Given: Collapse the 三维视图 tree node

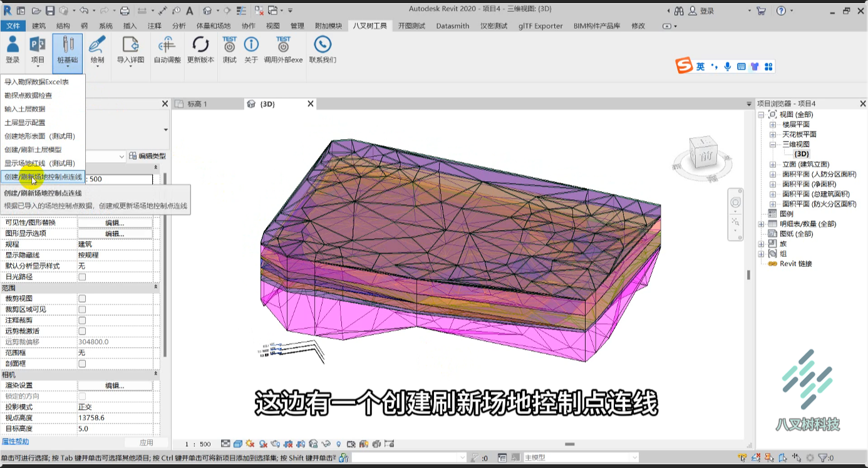Looking at the screenshot, I should [x=773, y=144].
